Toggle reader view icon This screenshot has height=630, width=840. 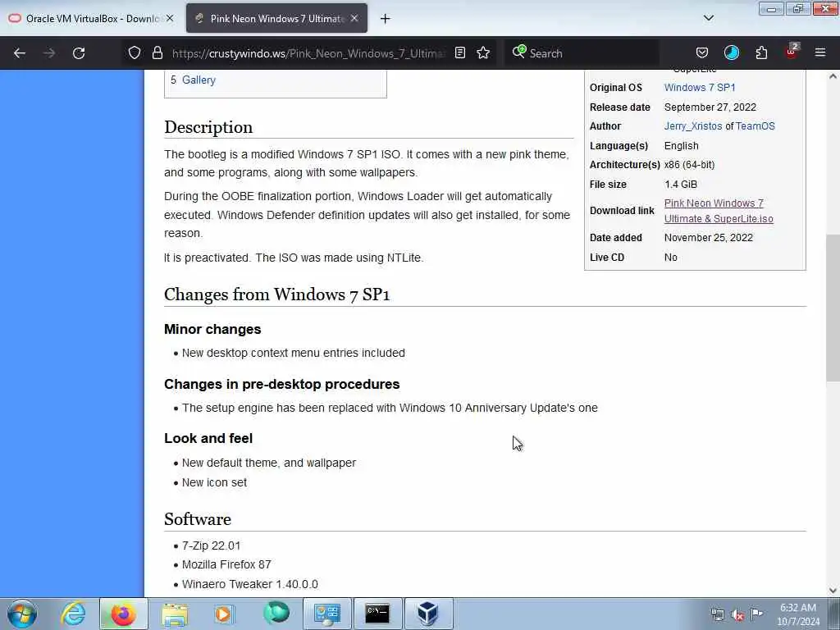click(x=459, y=52)
